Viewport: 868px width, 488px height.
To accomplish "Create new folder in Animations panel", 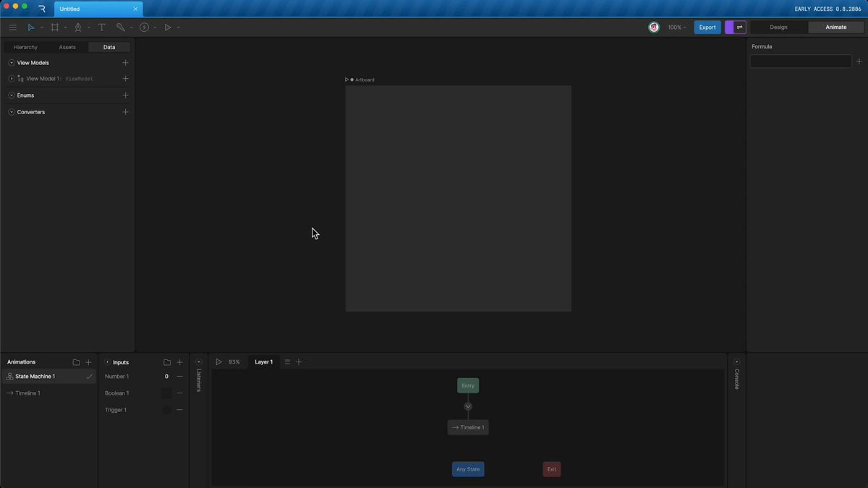I will tap(76, 362).
